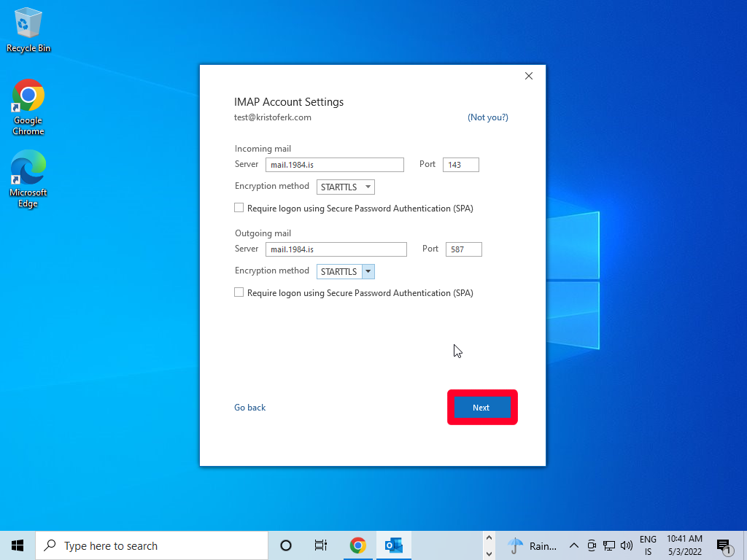Click the (Not you?) link
Viewport: 747px width, 560px height.
487,117
